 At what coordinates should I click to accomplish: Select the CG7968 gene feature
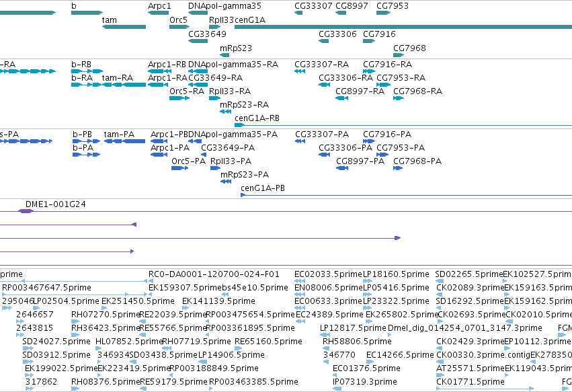click(399, 55)
